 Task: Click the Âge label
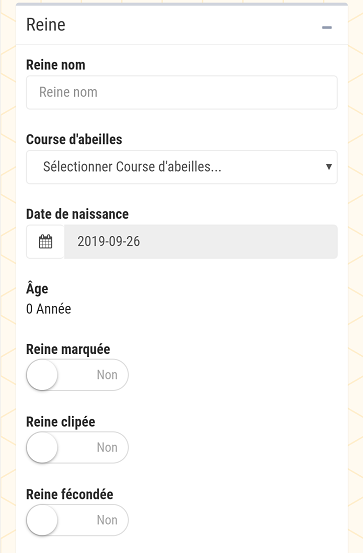click(37, 288)
